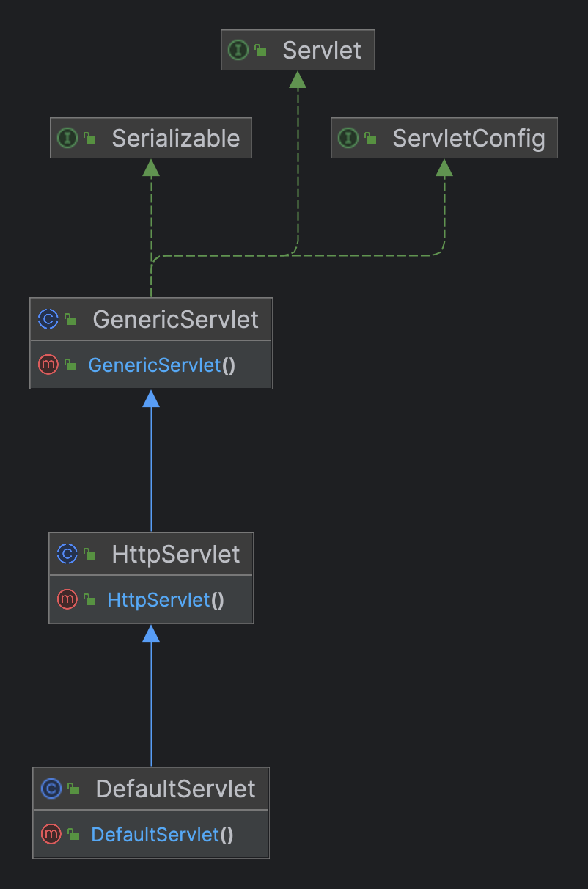The image size is (588, 889).
Task: Open the HttpServlet() constructor link
Action: (x=166, y=599)
